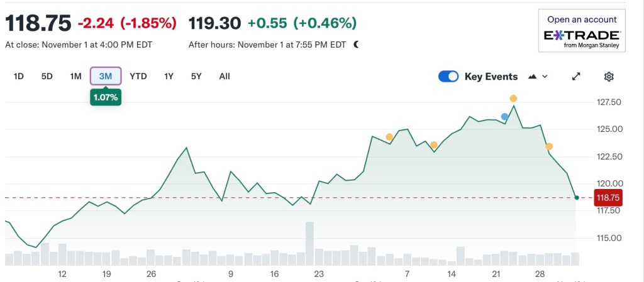Expand chart to full screen
Image resolution: width=644 pixels, height=282 pixels.
click(575, 77)
